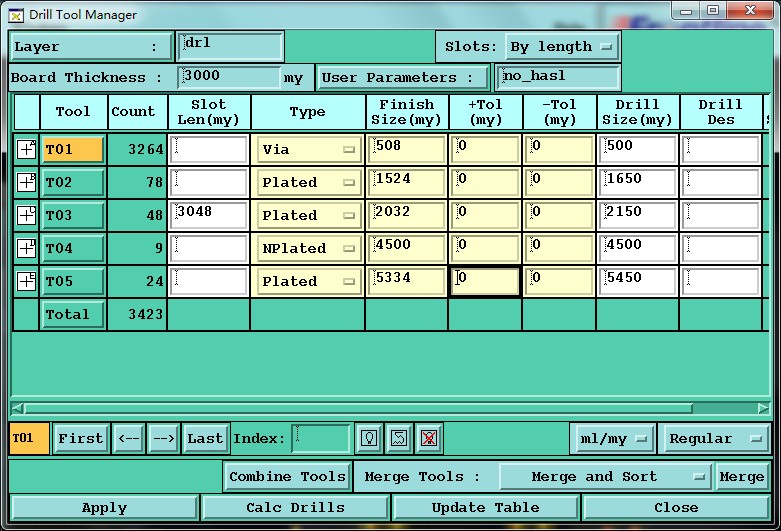Click the Finish Size(my) column header
This screenshot has width=781, height=531.
coord(406,112)
